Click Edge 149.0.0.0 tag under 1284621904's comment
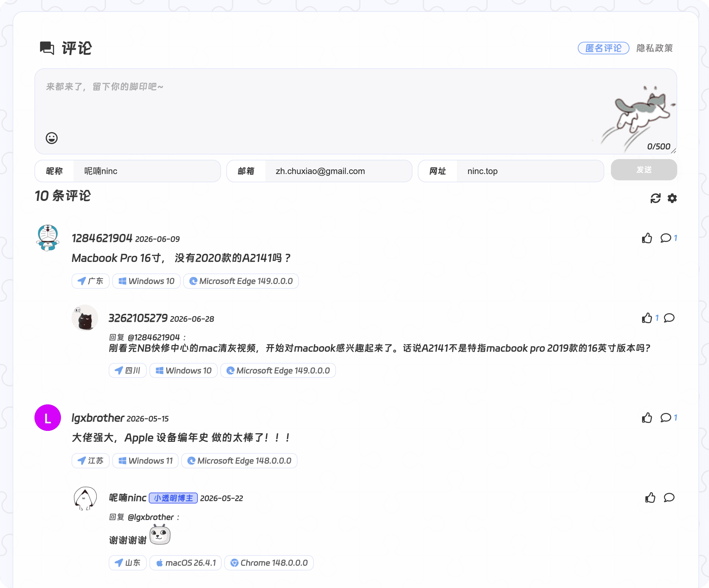709x588 pixels. (x=241, y=281)
